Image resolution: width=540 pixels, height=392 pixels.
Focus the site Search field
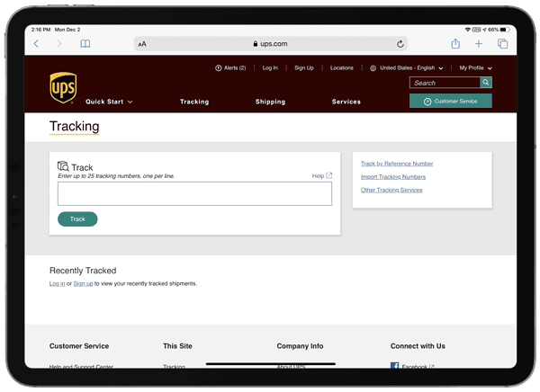tap(445, 83)
